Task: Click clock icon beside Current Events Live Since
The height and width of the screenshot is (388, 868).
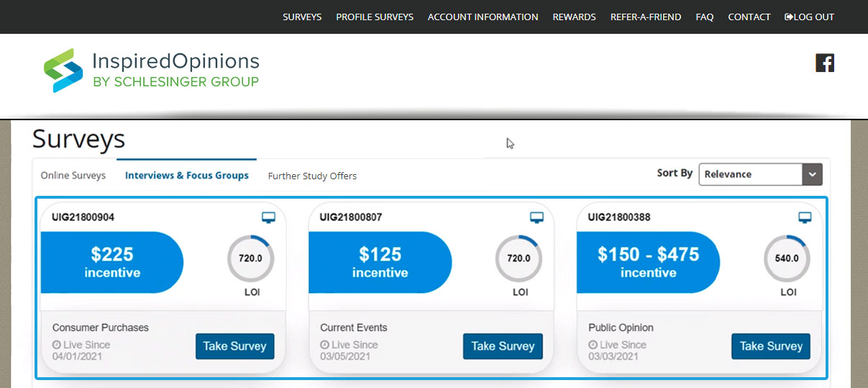Action: (325, 345)
